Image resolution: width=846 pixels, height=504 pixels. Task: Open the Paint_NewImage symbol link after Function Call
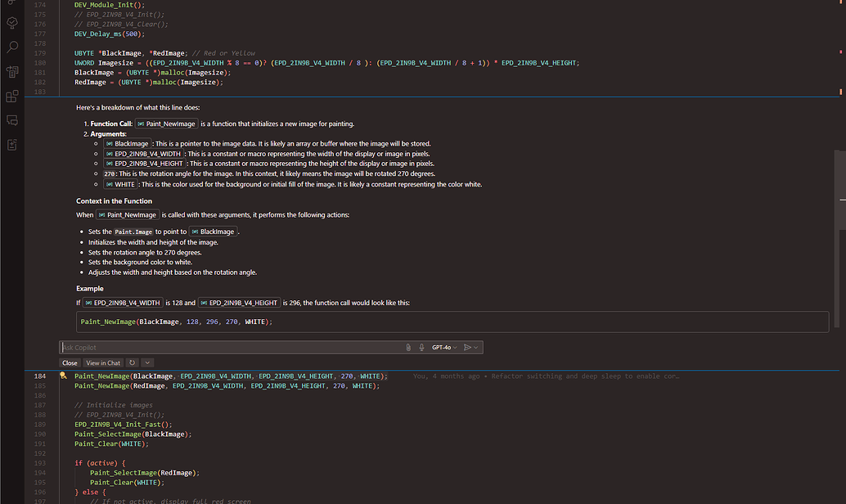(166, 124)
